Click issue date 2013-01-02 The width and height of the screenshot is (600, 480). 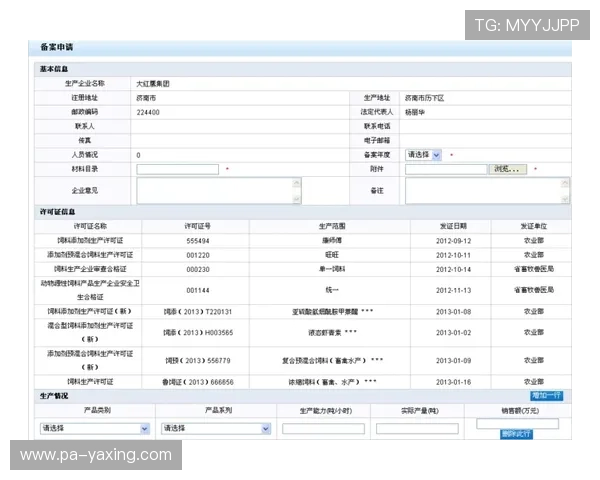[x=453, y=333]
